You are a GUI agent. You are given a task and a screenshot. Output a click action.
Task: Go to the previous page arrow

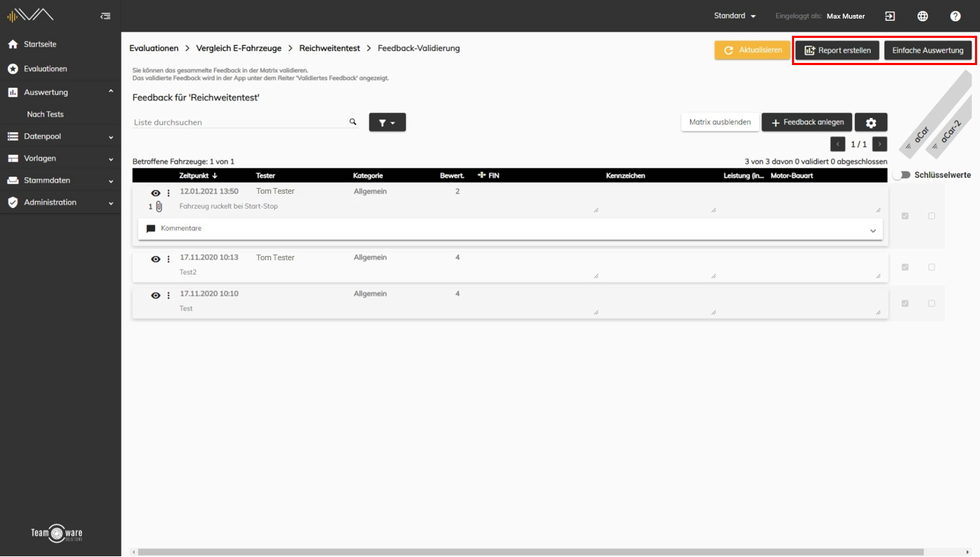pyautogui.click(x=838, y=144)
